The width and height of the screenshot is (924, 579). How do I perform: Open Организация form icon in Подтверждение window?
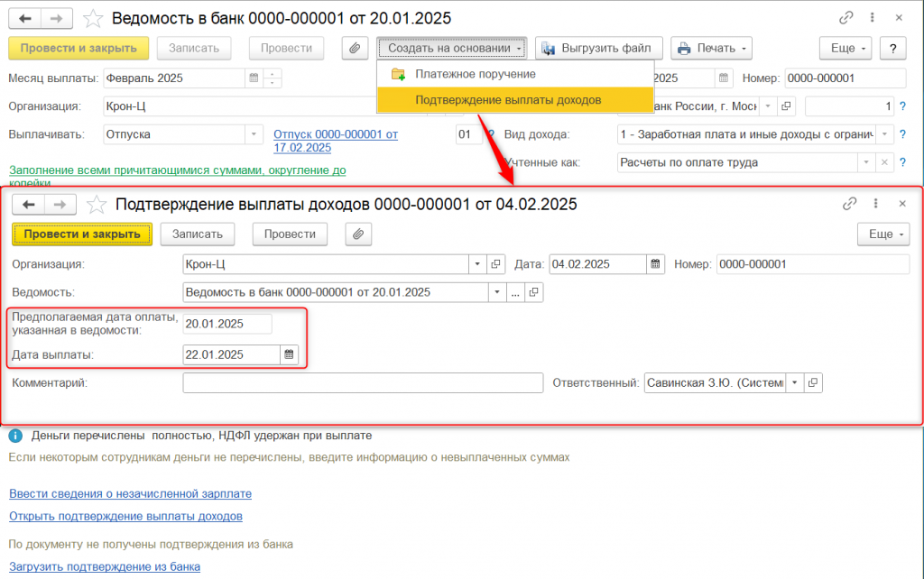tap(495, 264)
